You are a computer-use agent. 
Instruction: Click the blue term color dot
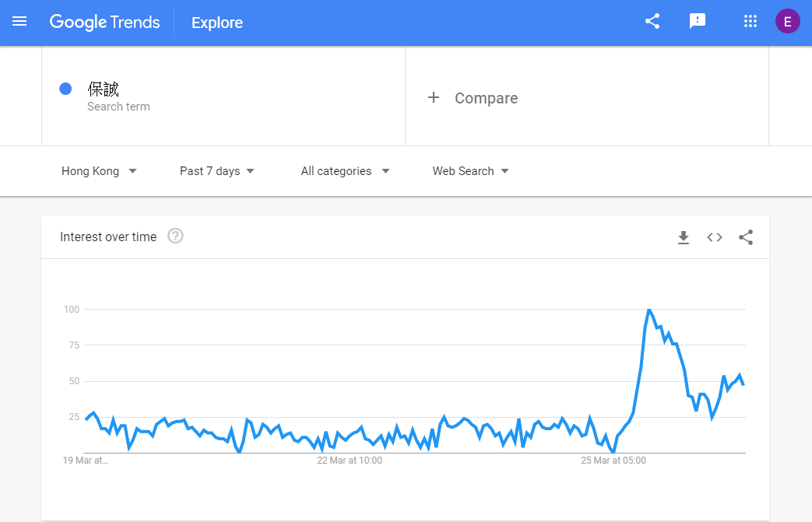(65, 89)
